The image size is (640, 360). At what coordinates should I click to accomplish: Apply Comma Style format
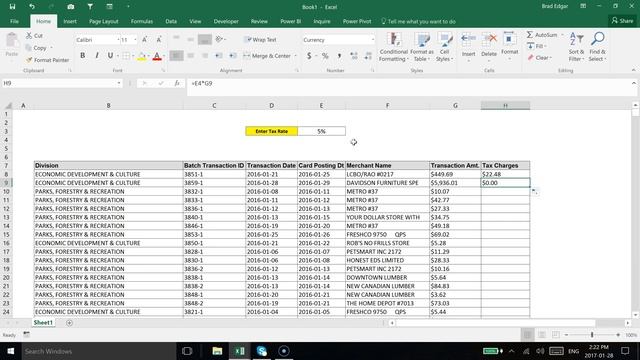339,56
